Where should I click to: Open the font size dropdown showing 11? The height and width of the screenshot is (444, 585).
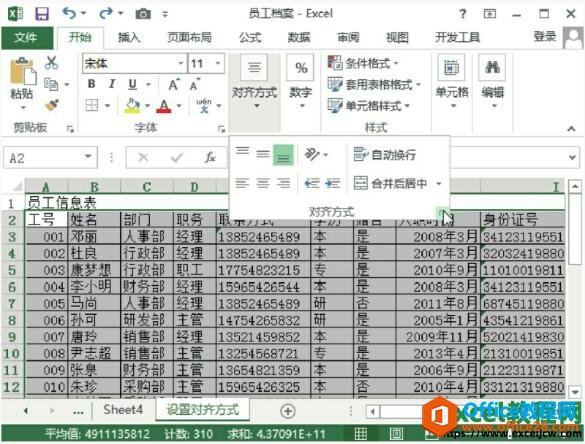tap(218, 63)
